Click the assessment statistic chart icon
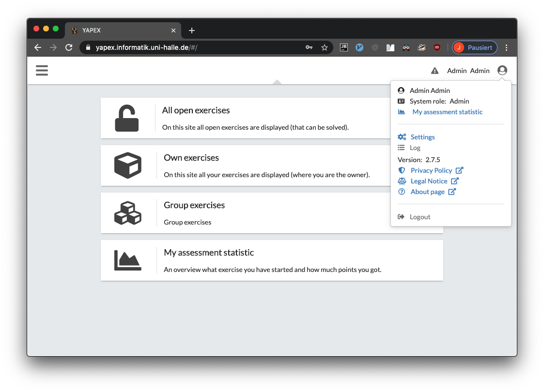This screenshot has width=544, height=392. (x=127, y=260)
